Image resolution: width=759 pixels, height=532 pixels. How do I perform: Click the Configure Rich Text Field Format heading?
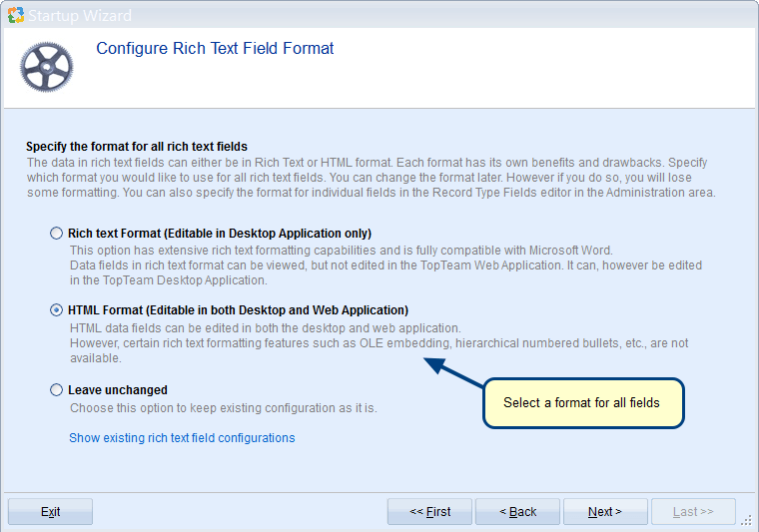point(215,48)
